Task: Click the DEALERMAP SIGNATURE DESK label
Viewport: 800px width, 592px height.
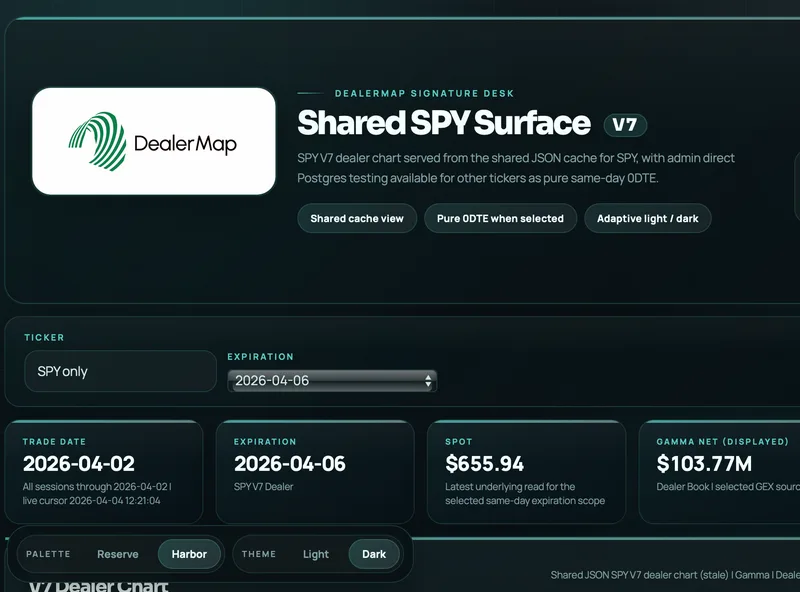Action: click(424, 93)
